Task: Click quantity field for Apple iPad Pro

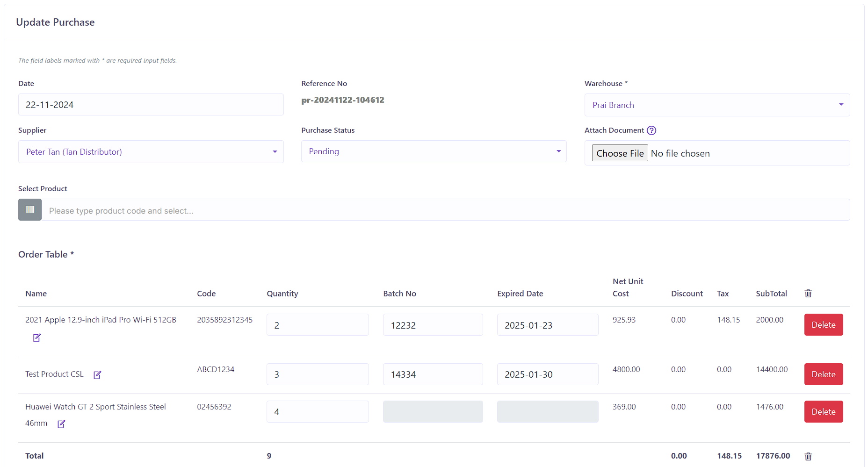Action: [318, 325]
